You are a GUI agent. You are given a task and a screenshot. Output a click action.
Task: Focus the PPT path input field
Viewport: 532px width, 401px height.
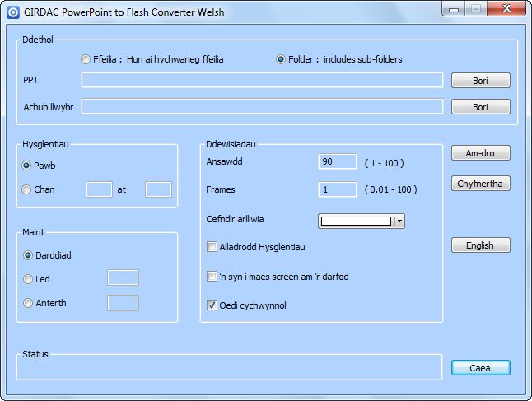coord(262,80)
